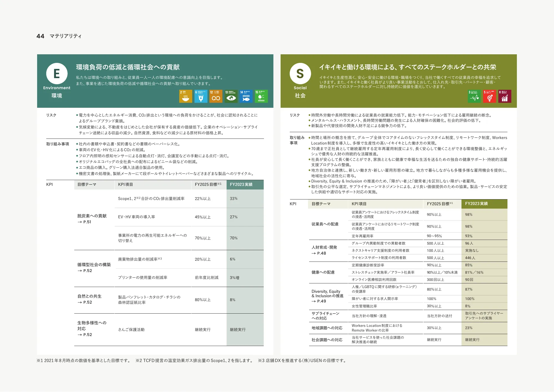The width and height of the screenshot is (554, 392).
Task: Click the 8% result for 森林認証紙比率
Action: pos(232,300)
